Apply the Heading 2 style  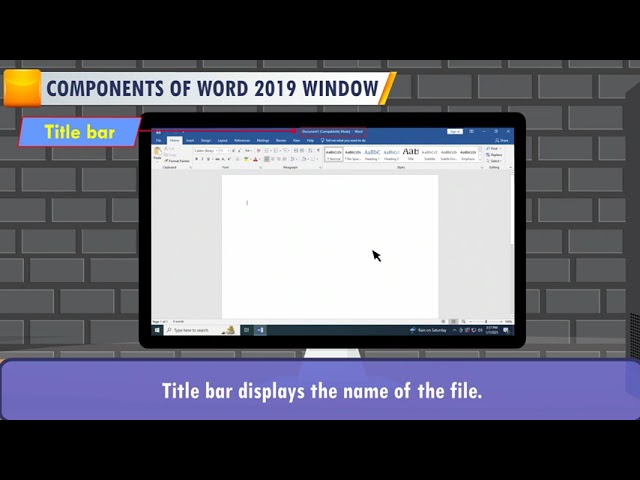pos(391,154)
